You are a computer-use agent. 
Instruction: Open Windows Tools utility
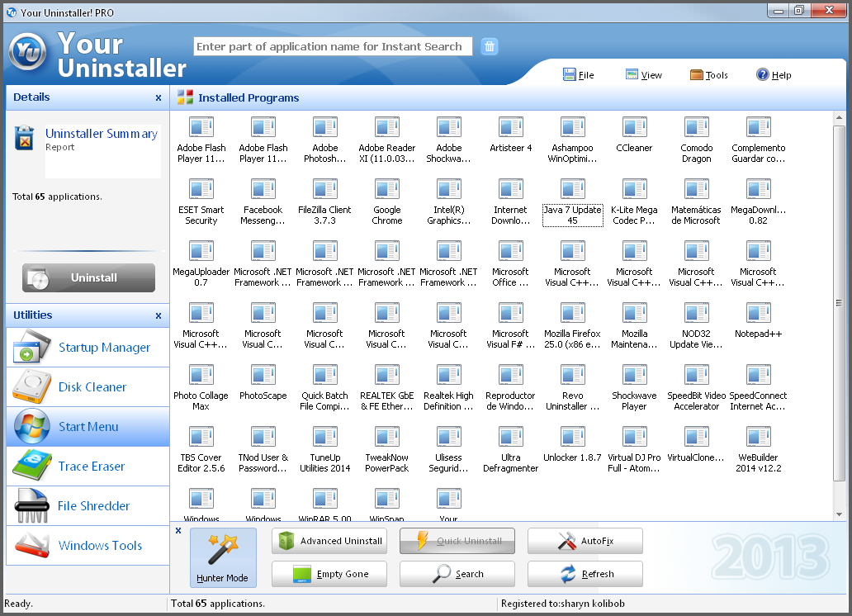click(88, 545)
